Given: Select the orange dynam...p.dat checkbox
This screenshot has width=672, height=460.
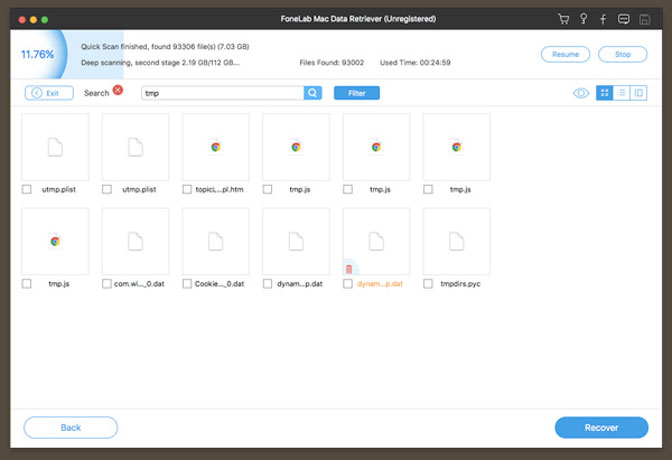Looking at the screenshot, I should point(348,284).
